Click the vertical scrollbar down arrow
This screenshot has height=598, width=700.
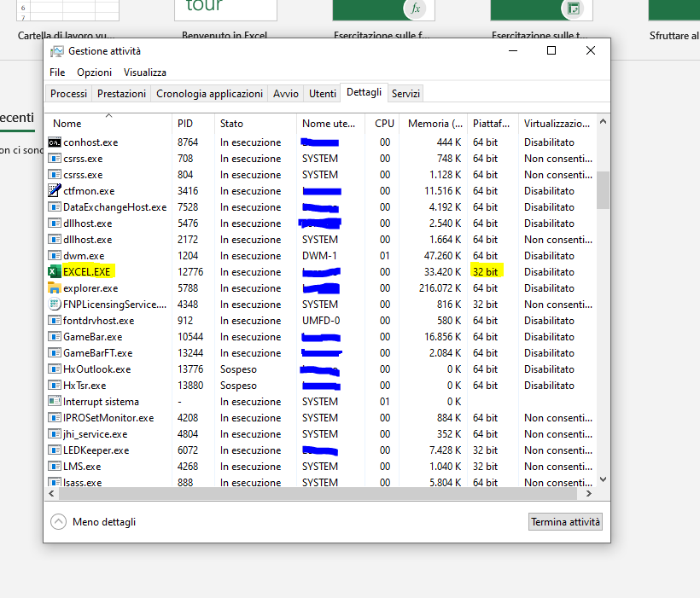tap(604, 479)
